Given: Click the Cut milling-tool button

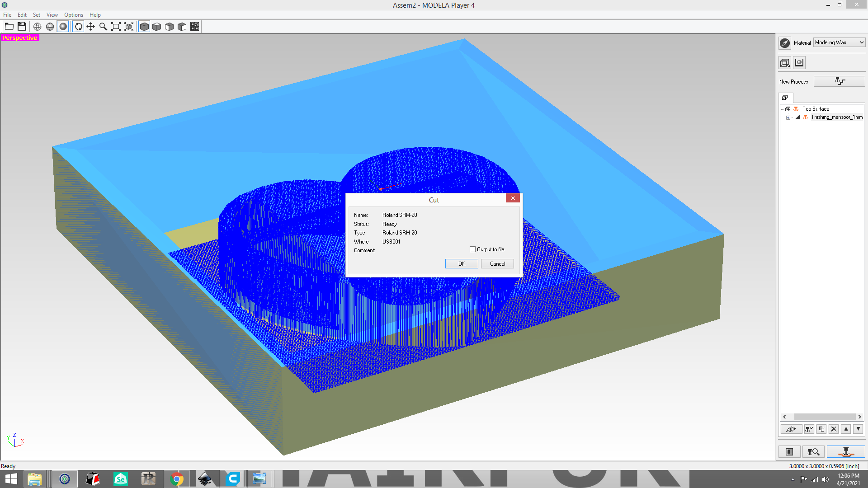Looking at the screenshot, I should [x=846, y=452].
